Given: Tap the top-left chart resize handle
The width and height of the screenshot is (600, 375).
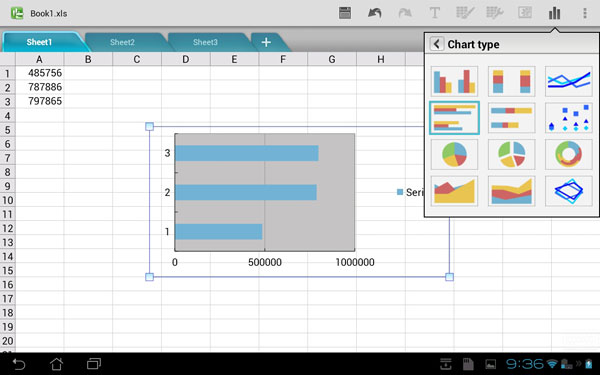Looking at the screenshot, I should [150, 126].
